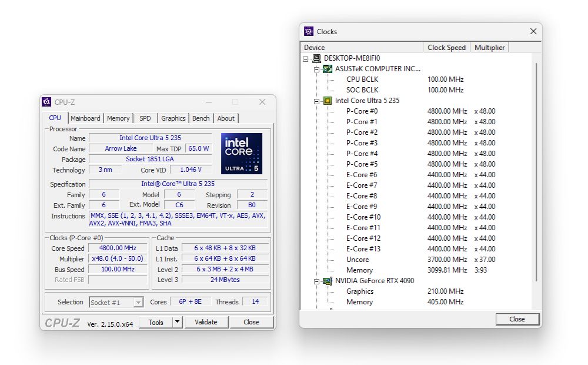This screenshot has width=588, height=365.
Task: Click the Multiplier column header
Action: 489,47
